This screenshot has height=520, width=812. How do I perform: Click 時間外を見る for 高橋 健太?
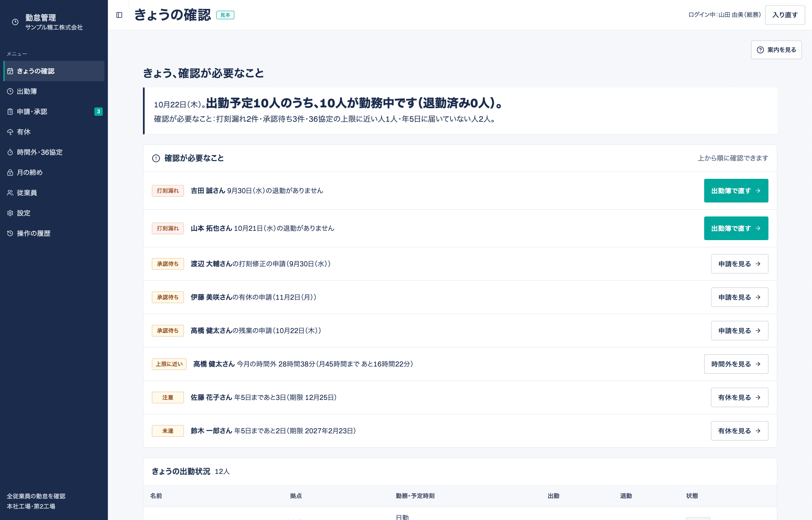[736, 364]
